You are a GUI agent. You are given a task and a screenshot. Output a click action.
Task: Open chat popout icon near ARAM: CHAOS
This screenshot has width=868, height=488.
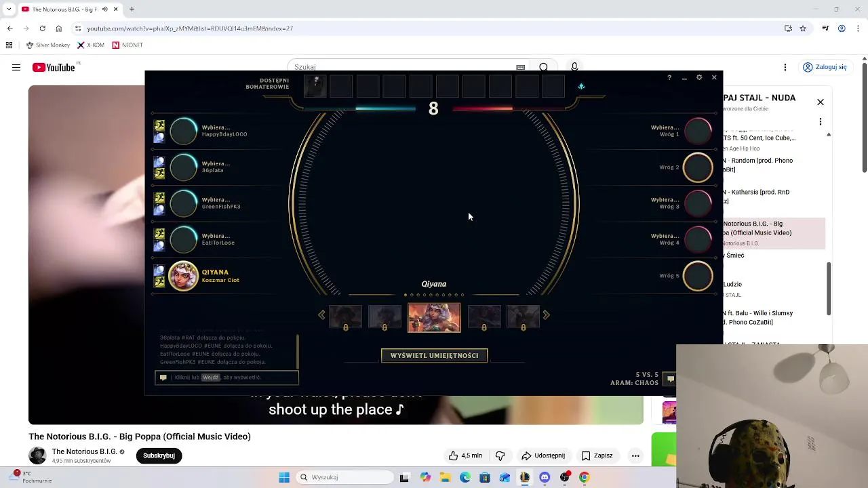(670, 380)
